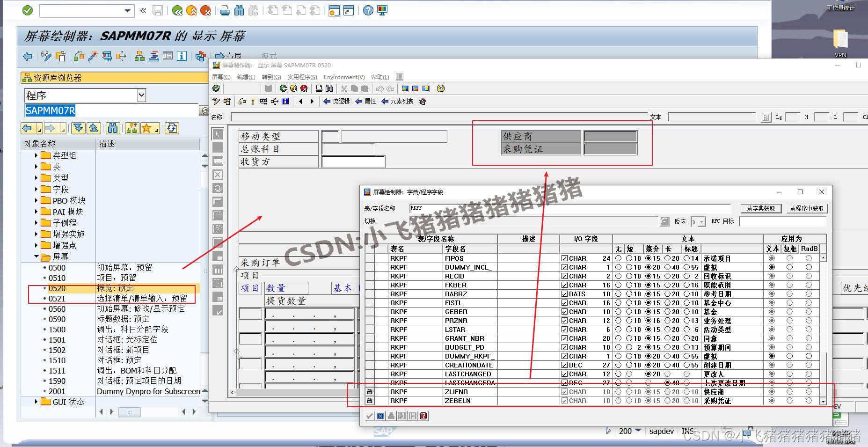Open the '屏幕(C)' menu
The height and width of the screenshot is (447, 868).
pos(221,77)
